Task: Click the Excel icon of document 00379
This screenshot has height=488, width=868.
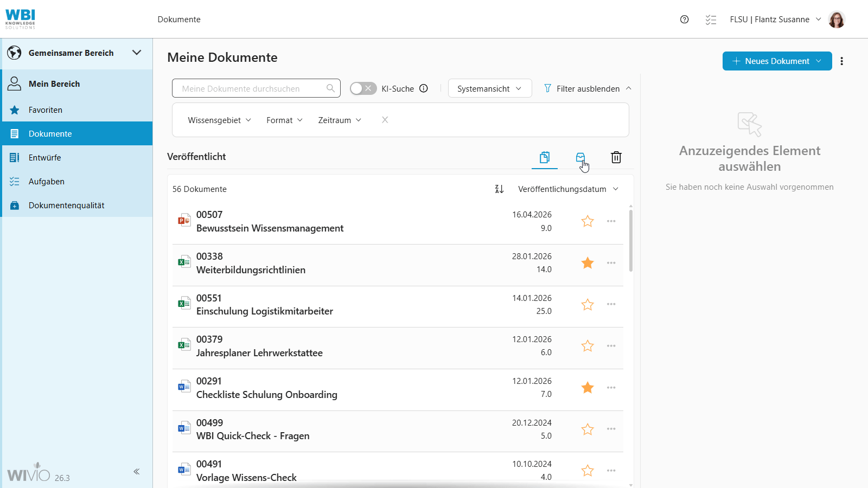Action: [x=184, y=345]
